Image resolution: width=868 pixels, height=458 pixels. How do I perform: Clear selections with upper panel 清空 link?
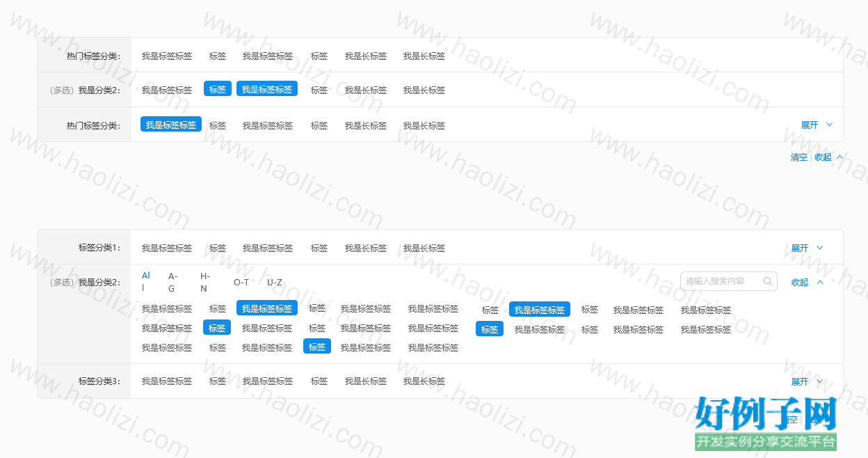tap(799, 157)
